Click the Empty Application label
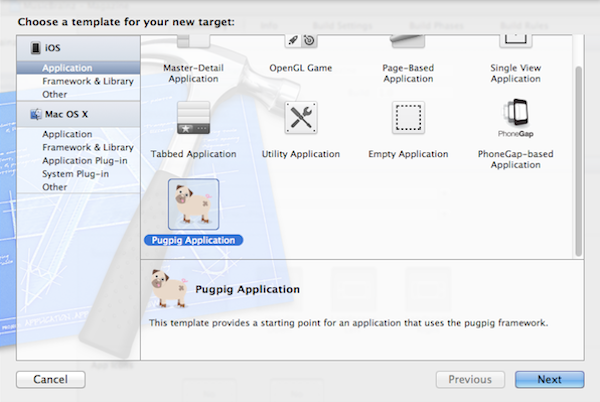Screen dimensions: 600x402 point(408,154)
